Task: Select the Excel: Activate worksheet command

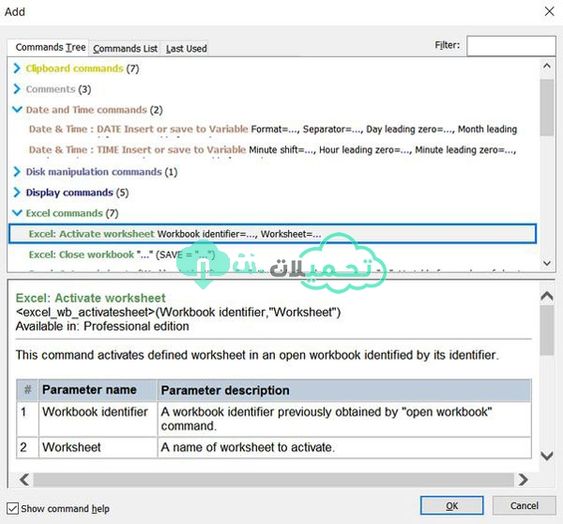Action: pyautogui.click(x=273, y=234)
